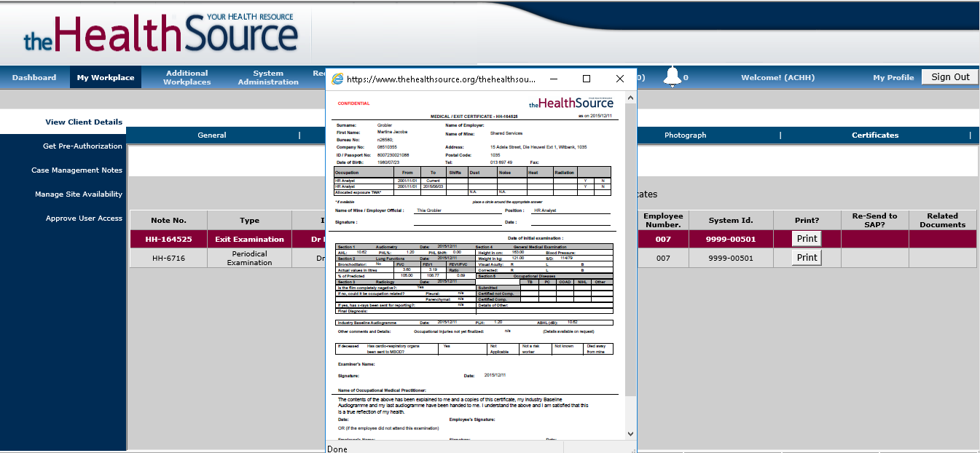Click the Re-Send to SAP? column header
Image resolution: width=980 pixels, height=453 pixels.
874,220
